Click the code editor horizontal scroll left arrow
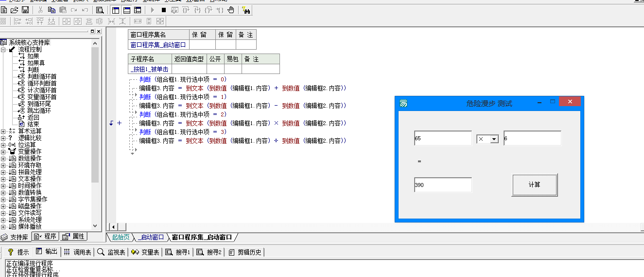The width and height of the screenshot is (644, 277). pos(113,227)
